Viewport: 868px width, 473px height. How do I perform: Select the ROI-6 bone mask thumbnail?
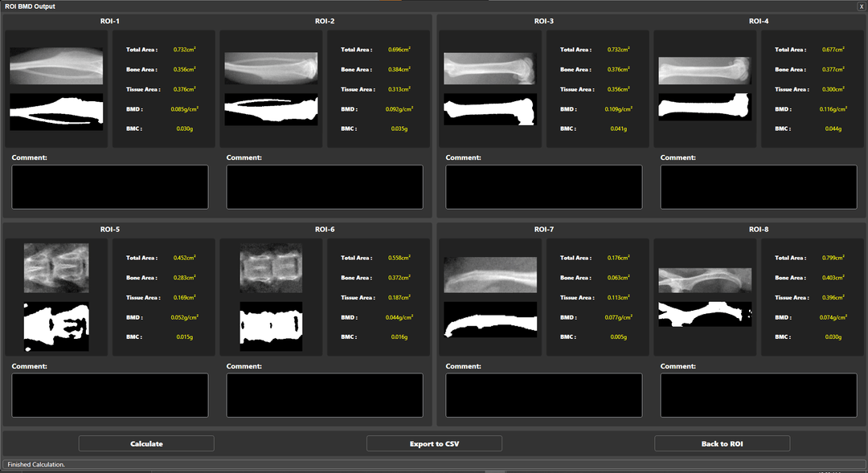(272, 326)
